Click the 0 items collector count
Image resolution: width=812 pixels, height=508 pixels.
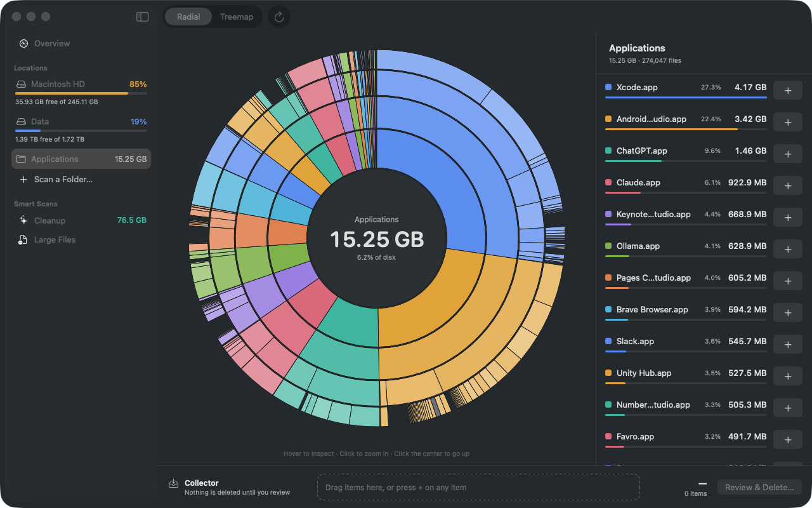point(695,494)
